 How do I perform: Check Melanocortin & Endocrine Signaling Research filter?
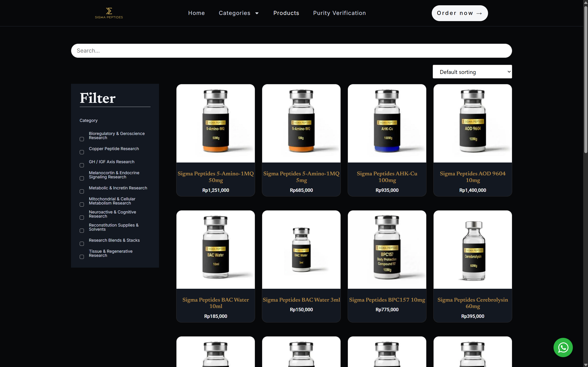click(82, 178)
